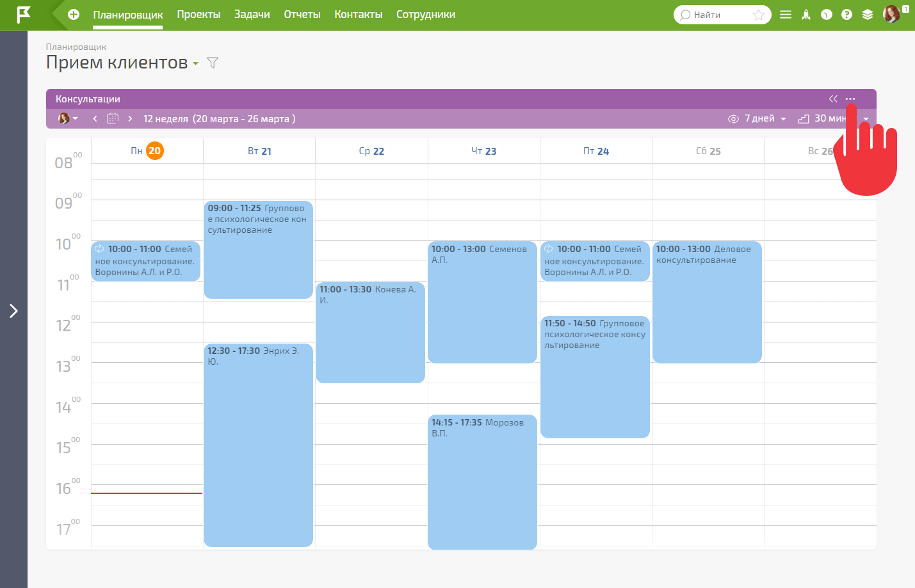Click the plus add-new icon
This screenshot has height=588, width=915.
click(x=74, y=14)
